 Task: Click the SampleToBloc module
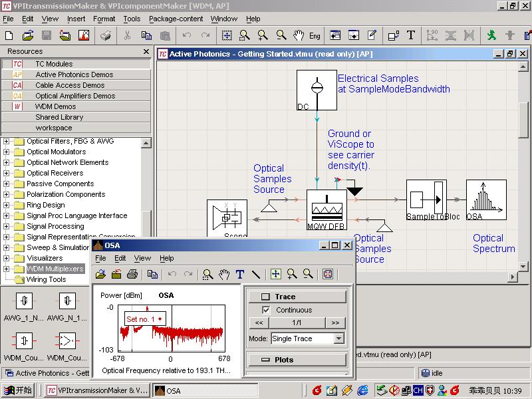coord(426,200)
